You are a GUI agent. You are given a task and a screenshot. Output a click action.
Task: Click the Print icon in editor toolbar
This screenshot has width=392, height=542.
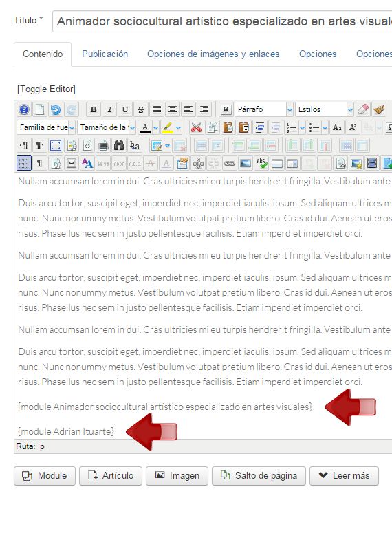[x=103, y=146]
